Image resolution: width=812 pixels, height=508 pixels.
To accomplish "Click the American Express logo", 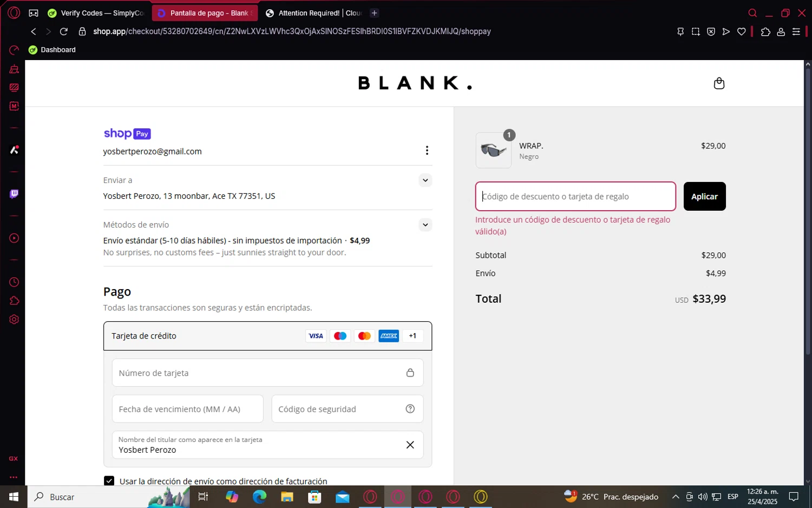I will coord(389,336).
